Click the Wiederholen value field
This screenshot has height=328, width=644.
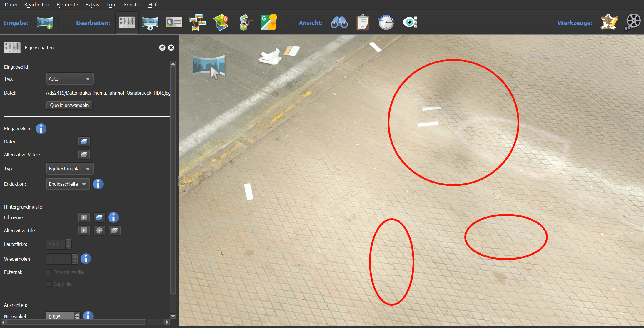coord(59,259)
